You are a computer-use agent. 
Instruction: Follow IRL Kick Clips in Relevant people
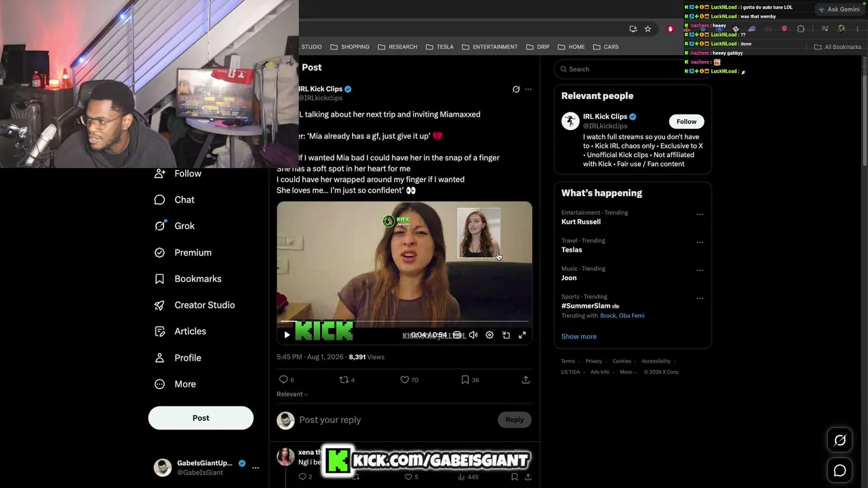click(686, 121)
